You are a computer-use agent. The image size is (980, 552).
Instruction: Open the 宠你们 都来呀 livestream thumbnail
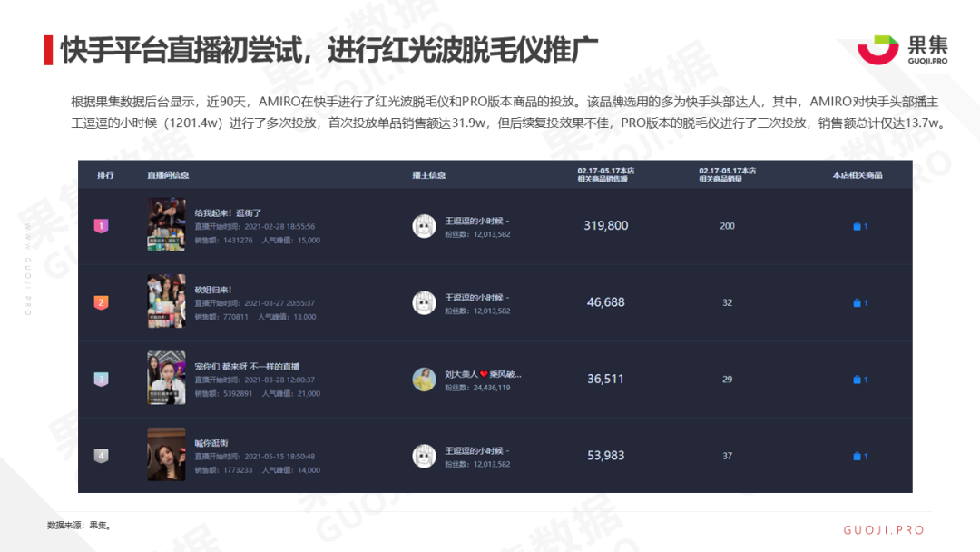(166, 378)
